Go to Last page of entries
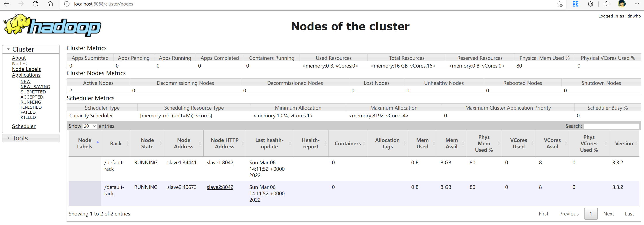The width and height of the screenshot is (644, 225). coord(629,214)
